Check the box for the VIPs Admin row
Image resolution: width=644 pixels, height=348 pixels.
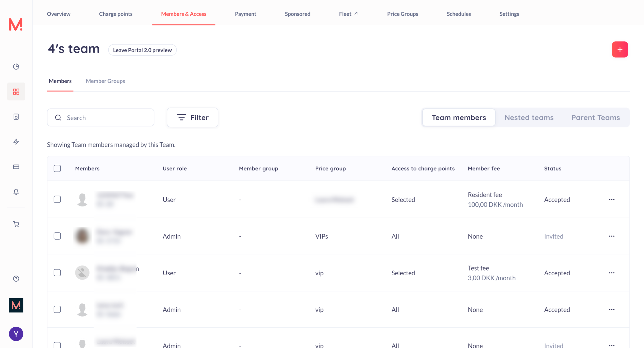tap(57, 236)
